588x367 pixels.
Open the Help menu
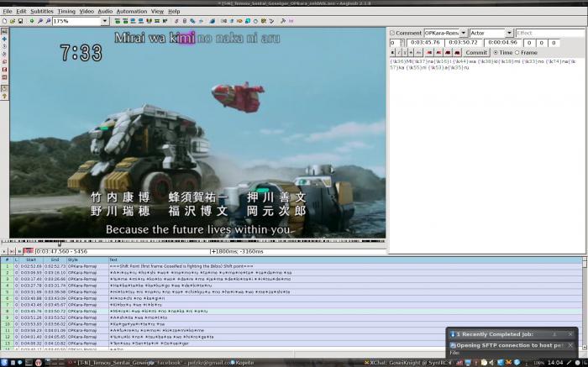click(174, 11)
